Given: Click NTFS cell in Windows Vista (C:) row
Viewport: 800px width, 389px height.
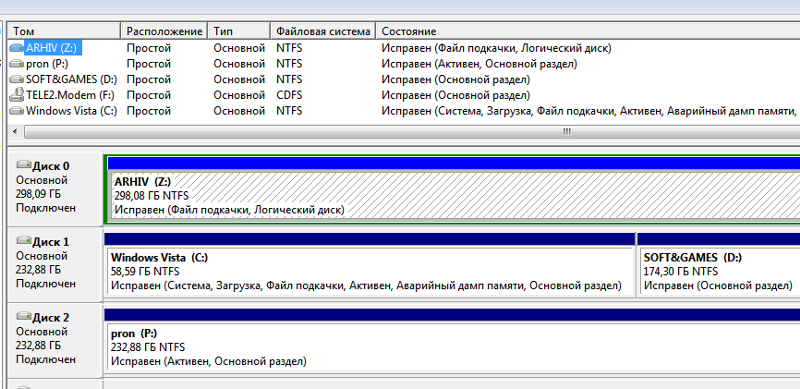Looking at the screenshot, I should pyautogui.click(x=289, y=111).
